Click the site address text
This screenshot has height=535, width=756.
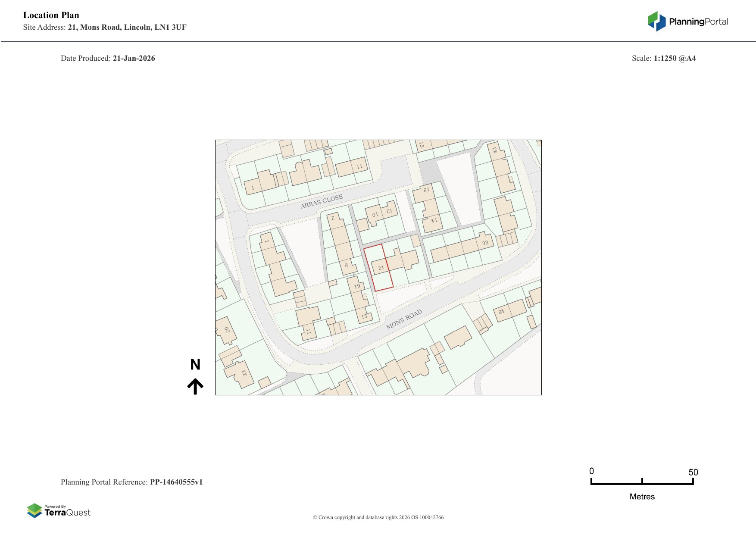click(127, 27)
